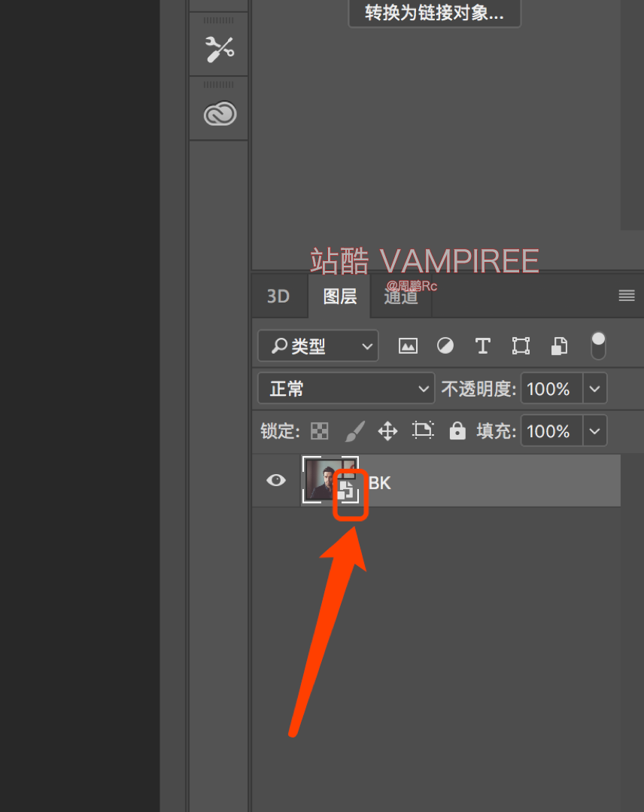Click the 不透明度 100% input field

point(552,388)
